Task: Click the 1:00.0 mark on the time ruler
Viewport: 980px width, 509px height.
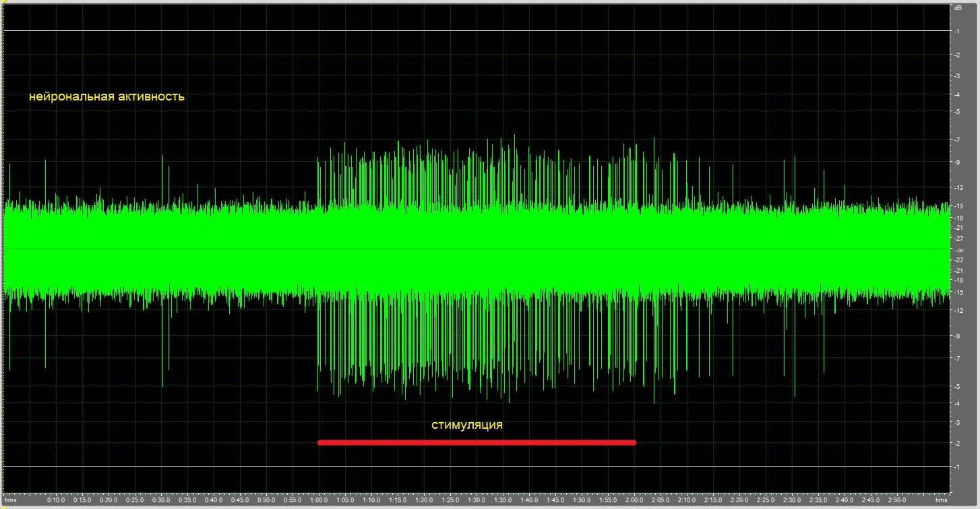Action: [x=319, y=500]
